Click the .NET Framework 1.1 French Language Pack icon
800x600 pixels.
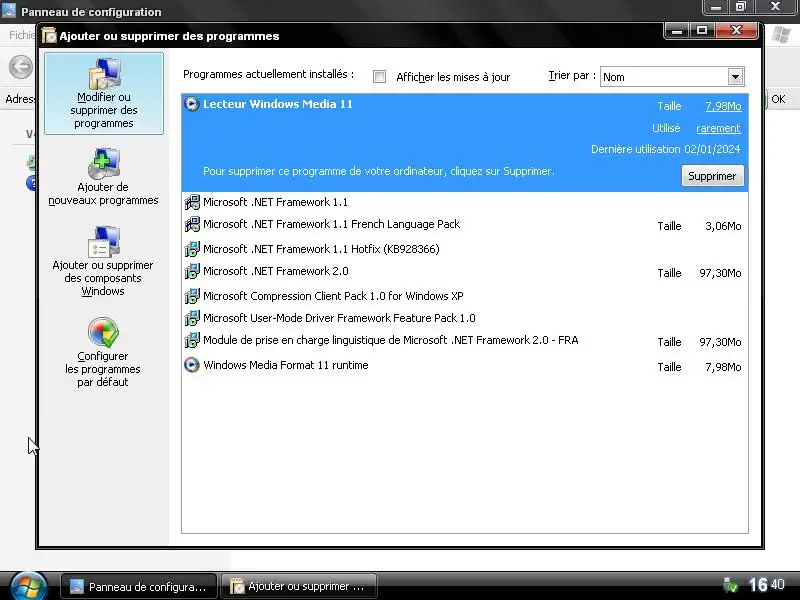pyautogui.click(x=192, y=224)
